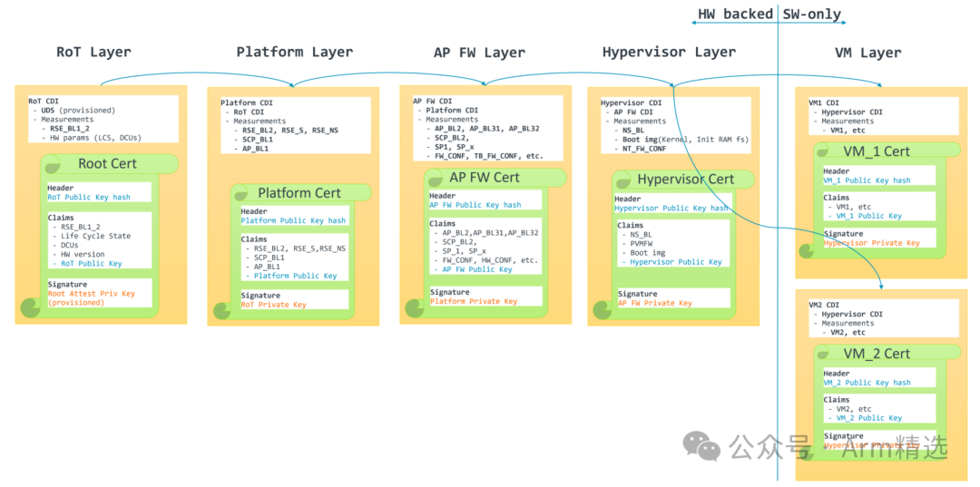The image size is (980, 487).
Task: Click the Platform Cert scroll curl icon
Action: click(x=221, y=312)
